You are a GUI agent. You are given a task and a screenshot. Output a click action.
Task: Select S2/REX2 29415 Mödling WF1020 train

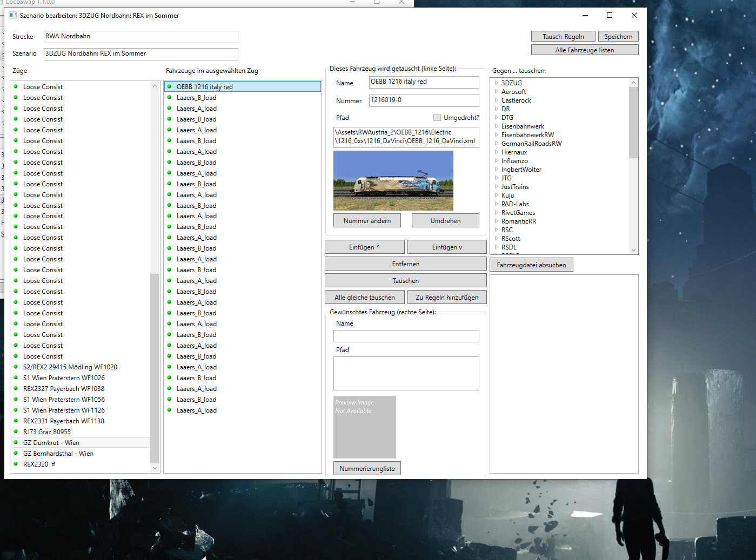(x=70, y=367)
